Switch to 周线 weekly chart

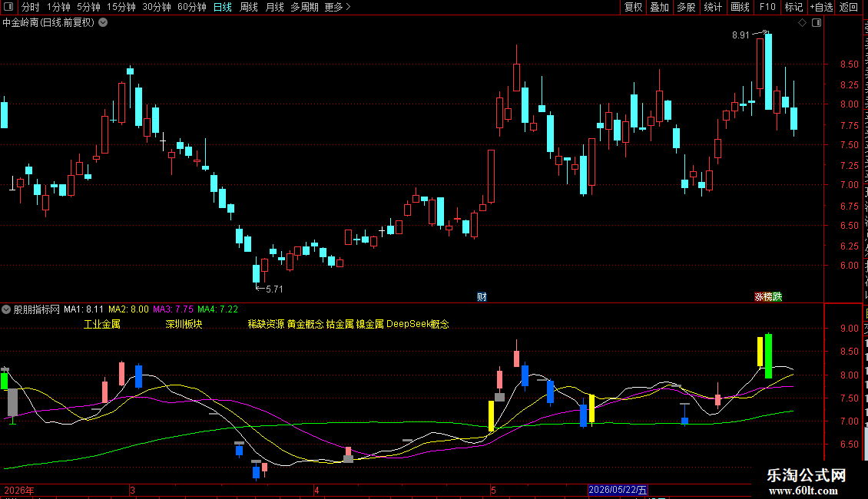point(249,7)
